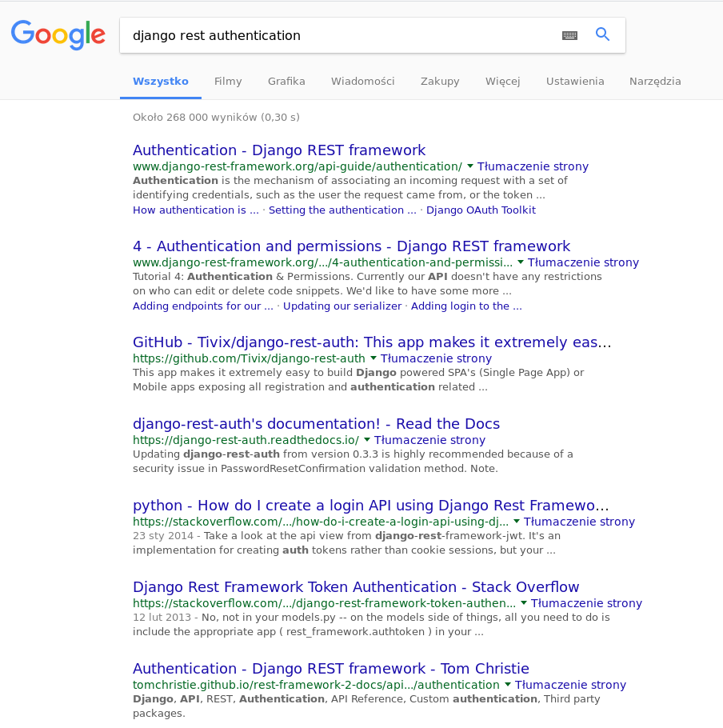This screenshot has height=728, width=723.
Task: Open the Narzędzia menu
Action: click(655, 81)
